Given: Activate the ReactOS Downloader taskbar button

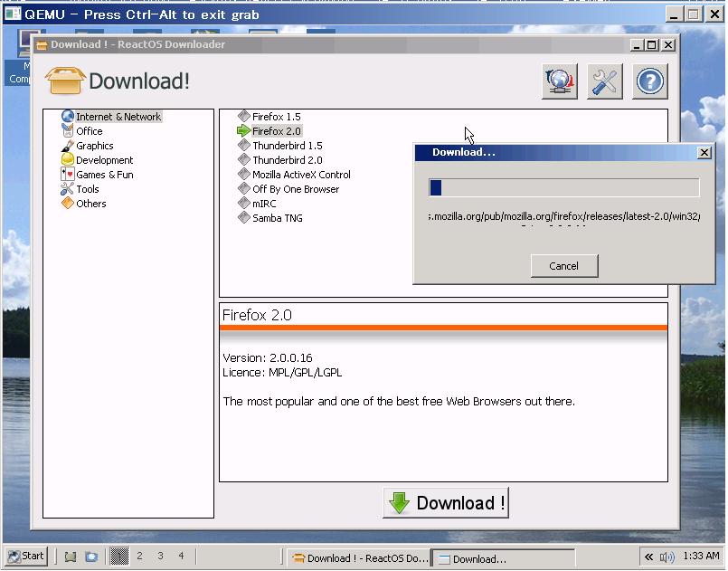Looking at the screenshot, I should [x=359, y=558].
